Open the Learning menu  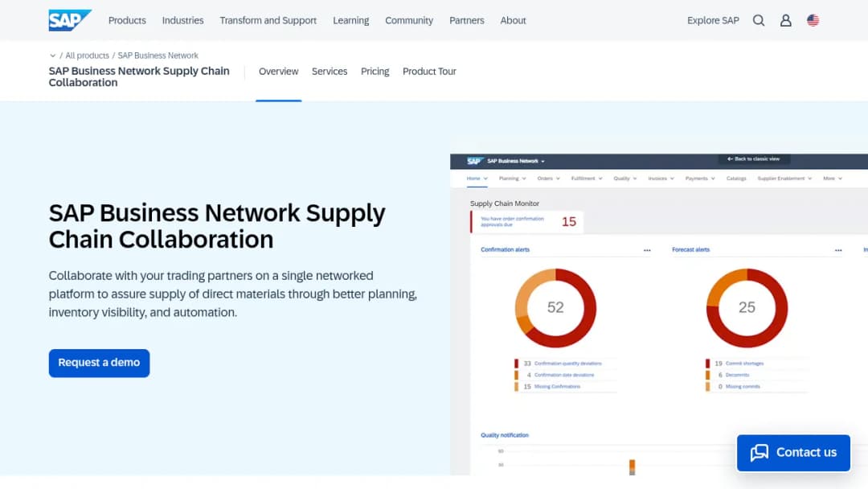(x=351, y=20)
